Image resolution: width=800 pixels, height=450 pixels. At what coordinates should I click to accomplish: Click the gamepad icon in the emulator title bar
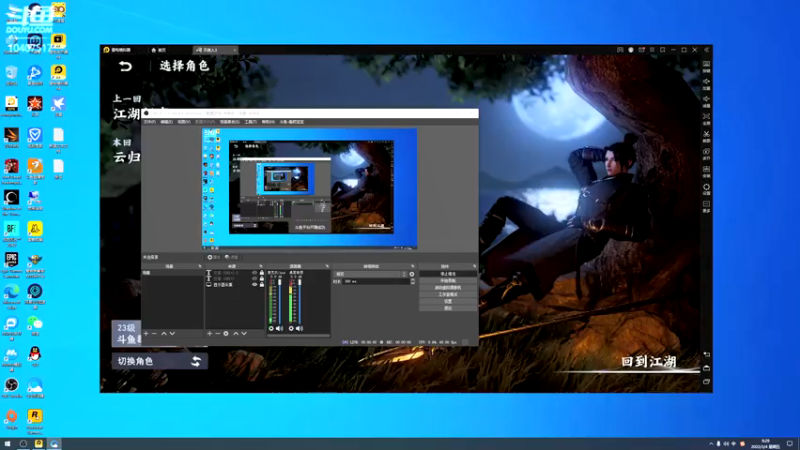click(620, 50)
